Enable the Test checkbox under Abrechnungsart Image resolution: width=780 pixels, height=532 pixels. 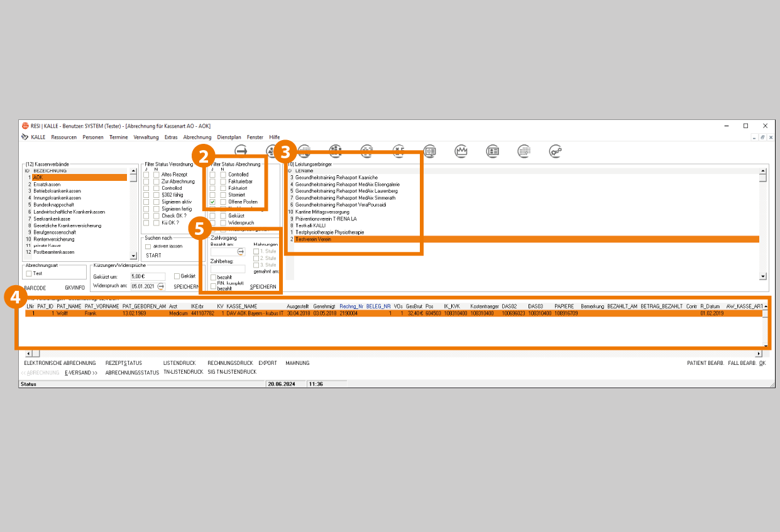[x=29, y=274]
